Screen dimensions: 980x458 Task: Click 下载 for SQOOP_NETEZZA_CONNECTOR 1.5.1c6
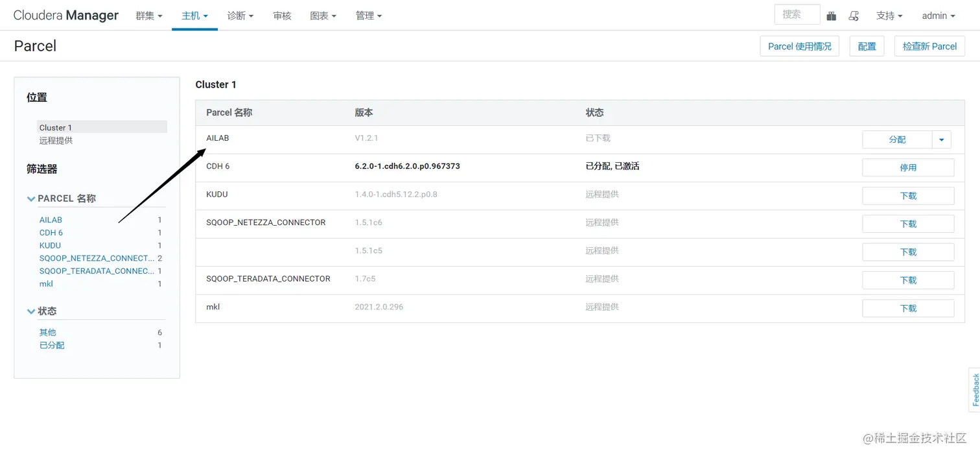(908, 224)
